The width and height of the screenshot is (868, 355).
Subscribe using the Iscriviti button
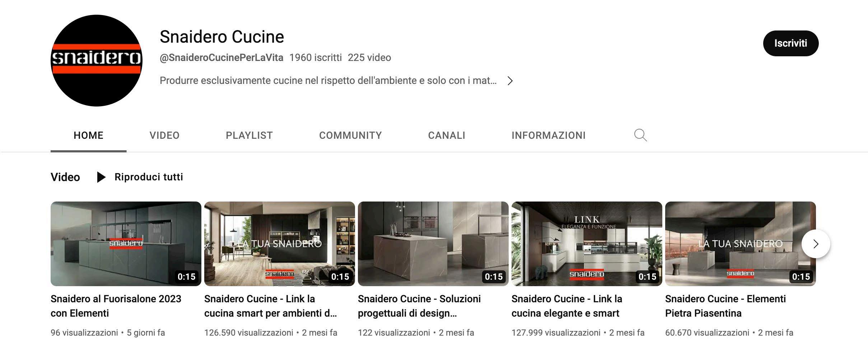pyautogui.click(x=791, y=43)
